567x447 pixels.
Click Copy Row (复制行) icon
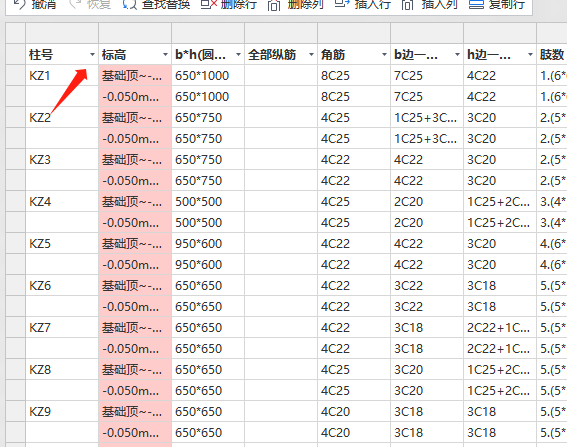476,4
